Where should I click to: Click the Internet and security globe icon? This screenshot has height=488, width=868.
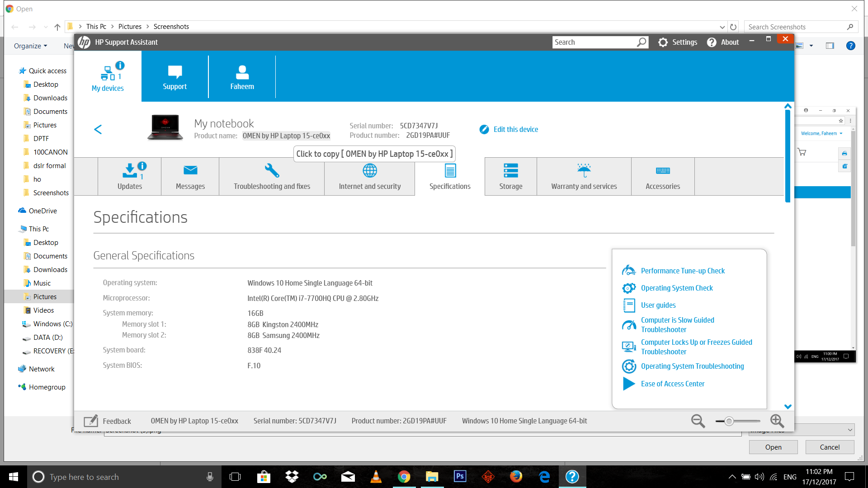[x=370, y=171]
